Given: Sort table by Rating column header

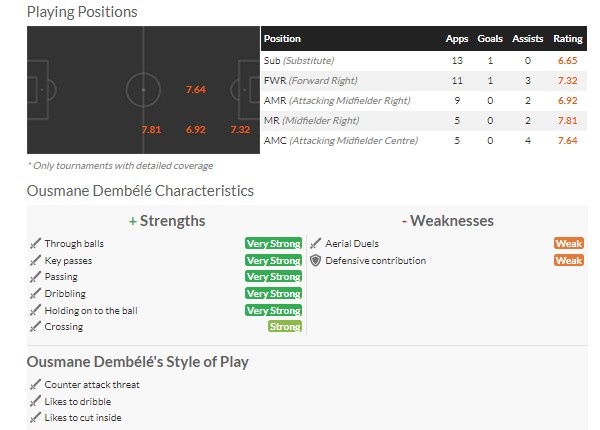Looking at the screenshot, I should 568,39.
